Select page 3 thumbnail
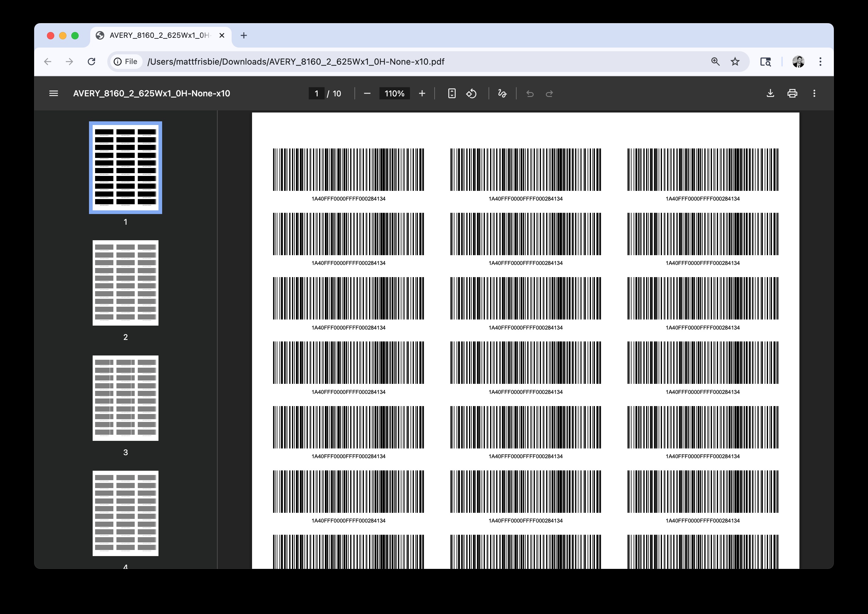The width and height of the screenshot is (868, 614). (126, 398)
